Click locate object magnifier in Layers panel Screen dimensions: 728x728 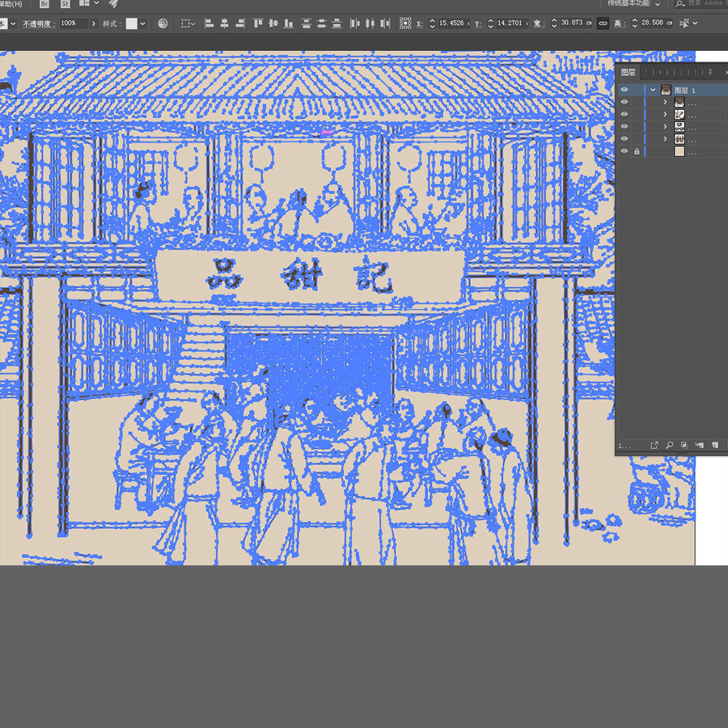click(670, 445)
